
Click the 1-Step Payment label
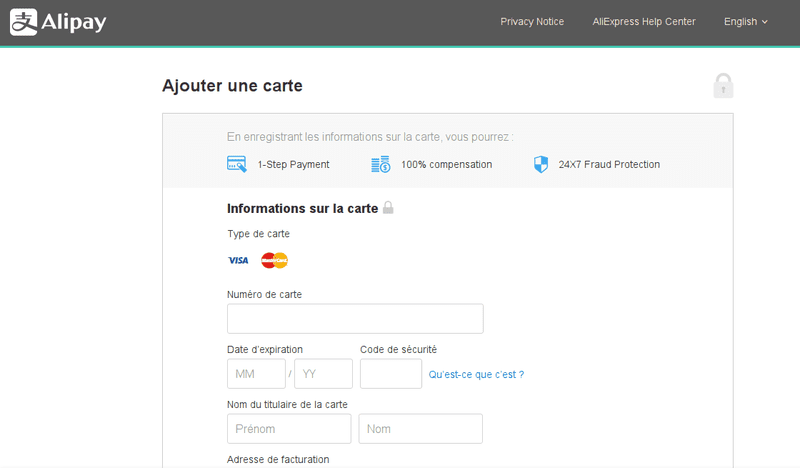click(293, 164)
